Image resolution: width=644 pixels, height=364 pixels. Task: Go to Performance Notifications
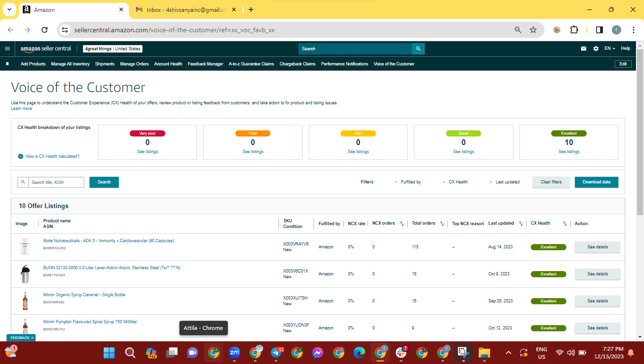coord(345,64)
